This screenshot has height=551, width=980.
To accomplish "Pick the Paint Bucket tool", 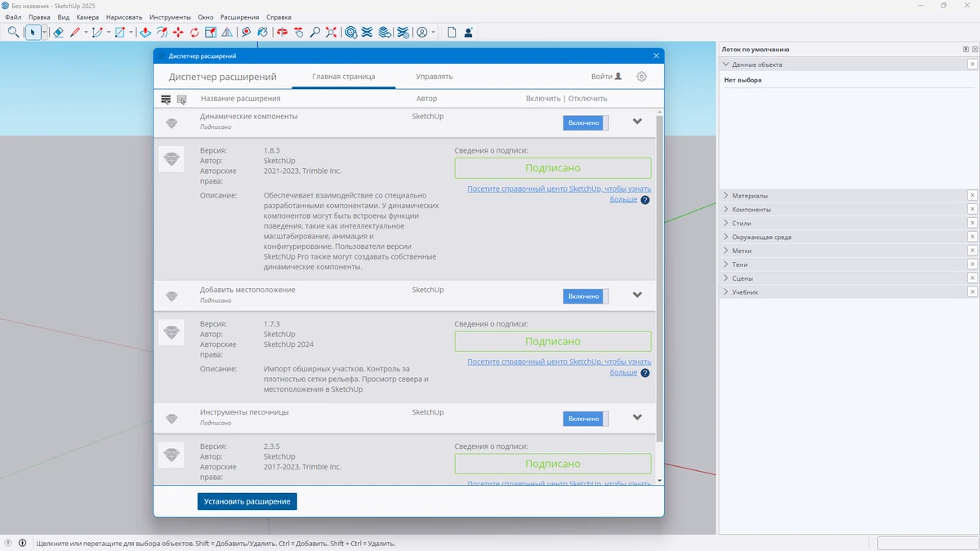I will 262,33.
